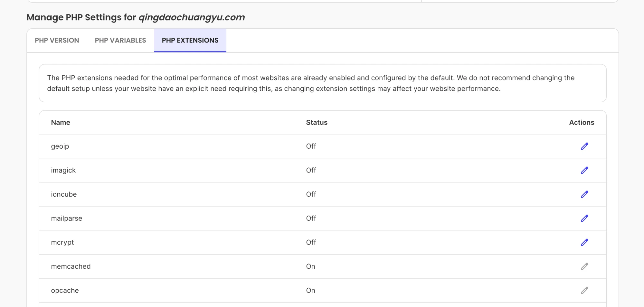Edit the geoip extension setting
Viewport: 644px width, 307px height.
pos(584,146)
